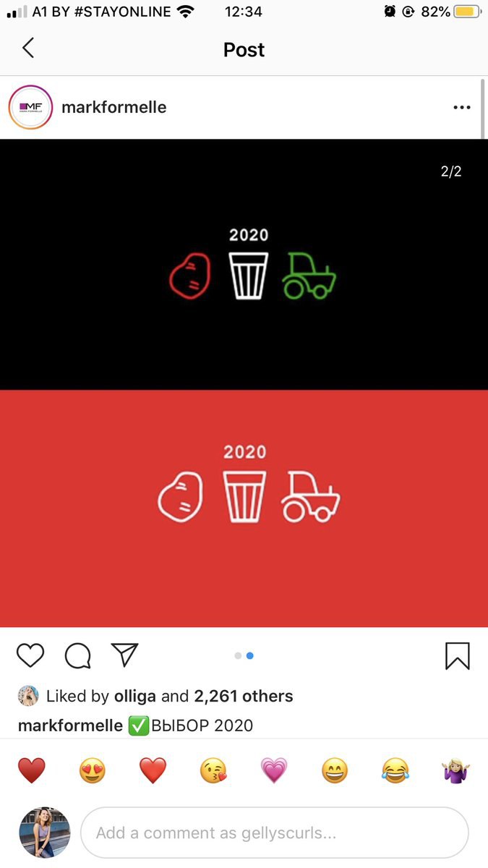Insert the grinning face emoji

coord(335,770)
